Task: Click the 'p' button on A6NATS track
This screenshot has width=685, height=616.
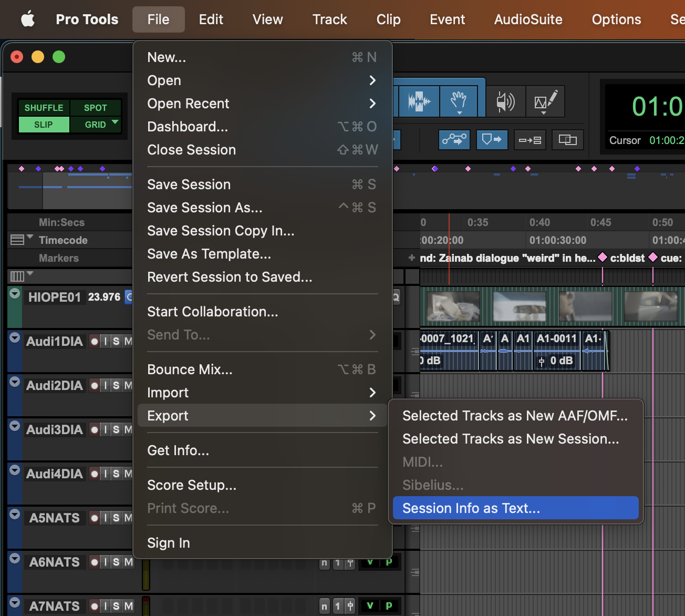Action: [389, 561]
